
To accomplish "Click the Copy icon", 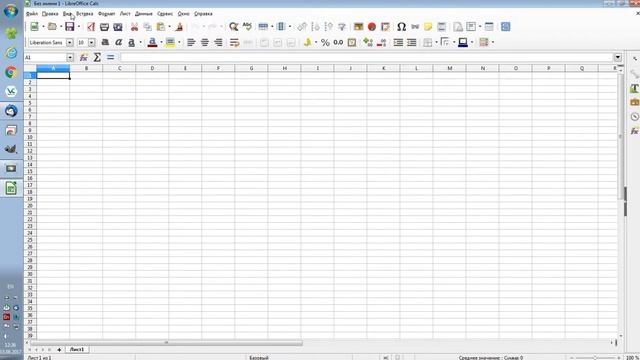I will click(x=147, y=27).
